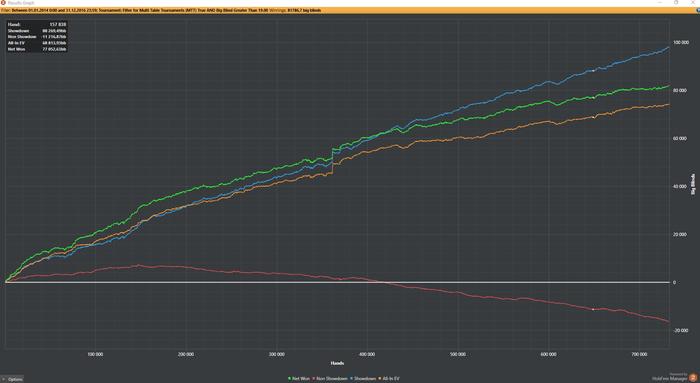
Task: Maximize the Results Graph window
Action: click(x=676, y=3)
